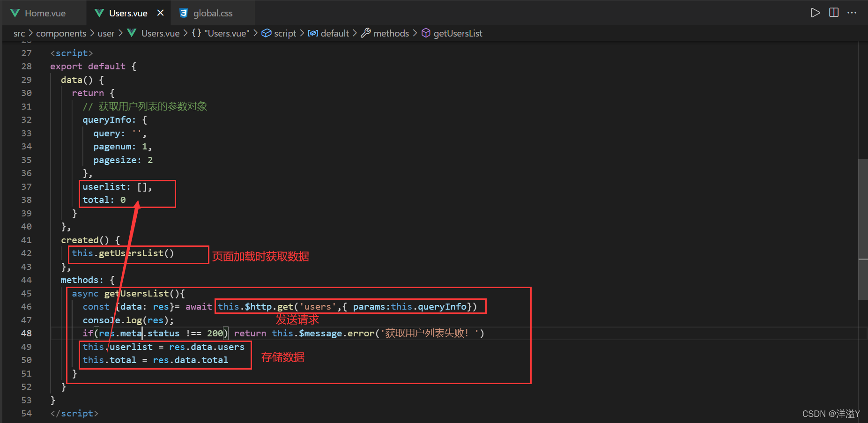The image size is (868, 423).
Task: Click the closing '</script>' tag
Action: pyautogui.click(x=74, y=413)
